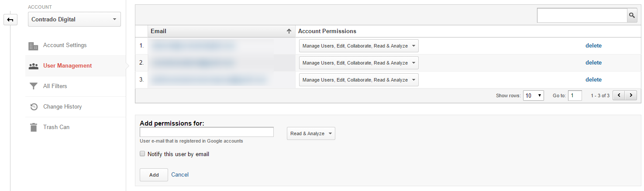Image resolution: width=644 pixels, height=191 pixels.
Task: Open permissions dropdown for first user
Action: coord(358,46)
